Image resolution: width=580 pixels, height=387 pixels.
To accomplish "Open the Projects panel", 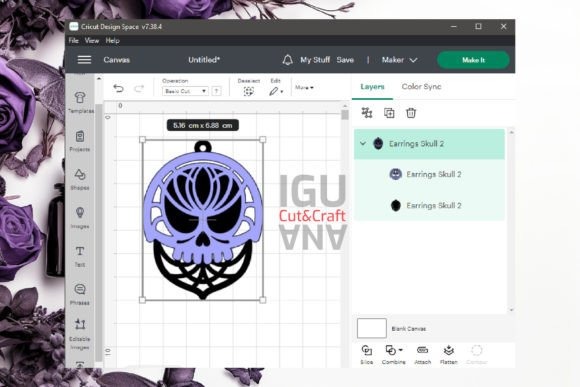I will [x=80, y=141].
